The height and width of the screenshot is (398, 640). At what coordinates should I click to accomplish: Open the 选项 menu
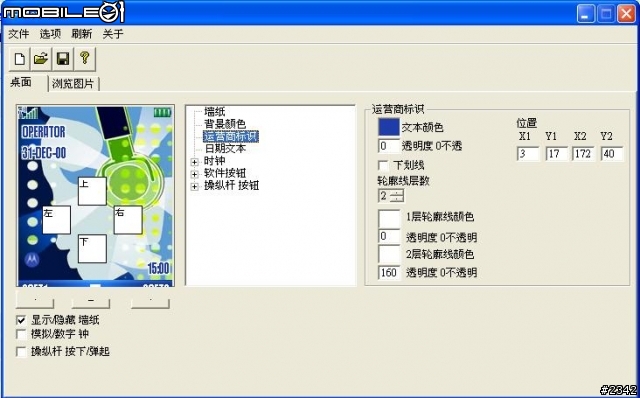(x=50, y=34)
